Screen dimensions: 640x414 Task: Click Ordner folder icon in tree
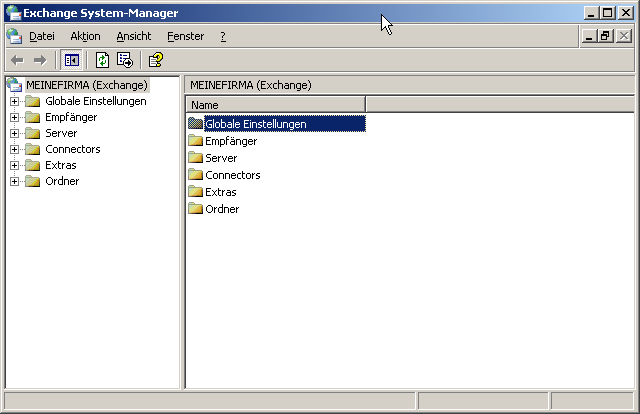click(x=33, y=181)
